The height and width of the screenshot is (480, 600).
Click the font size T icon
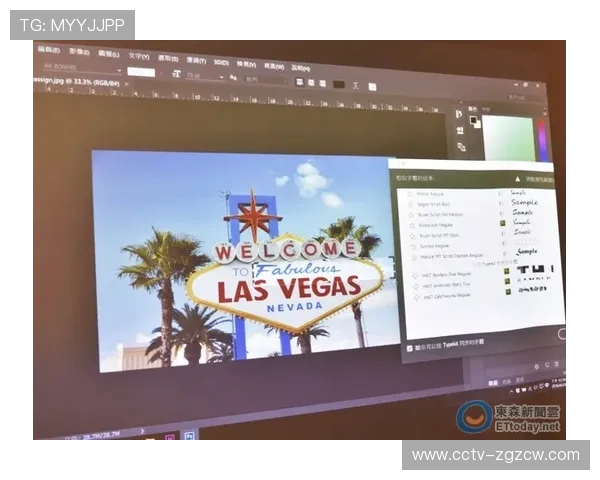[x=176, y=73]
